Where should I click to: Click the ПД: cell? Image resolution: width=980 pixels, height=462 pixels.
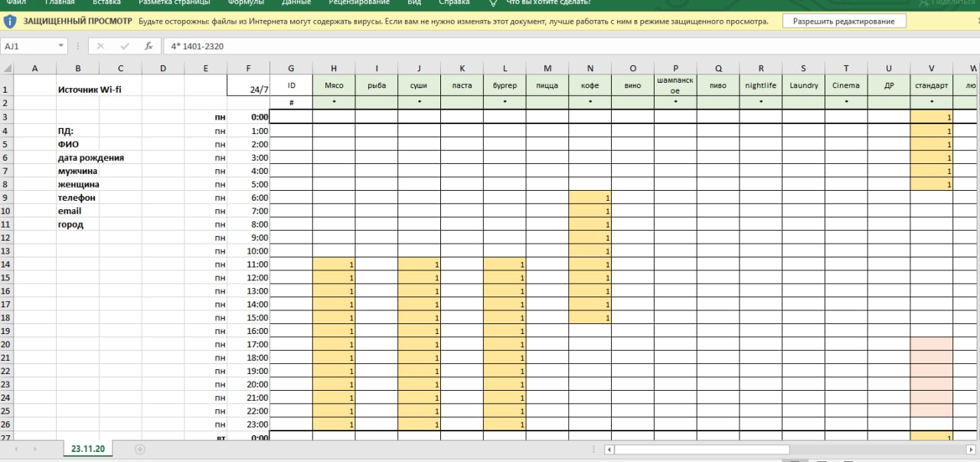coord(77,131)
